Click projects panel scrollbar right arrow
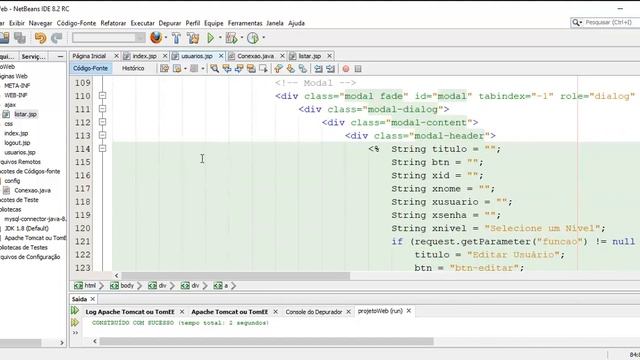640x360 pixels. (x=62, y=343)
